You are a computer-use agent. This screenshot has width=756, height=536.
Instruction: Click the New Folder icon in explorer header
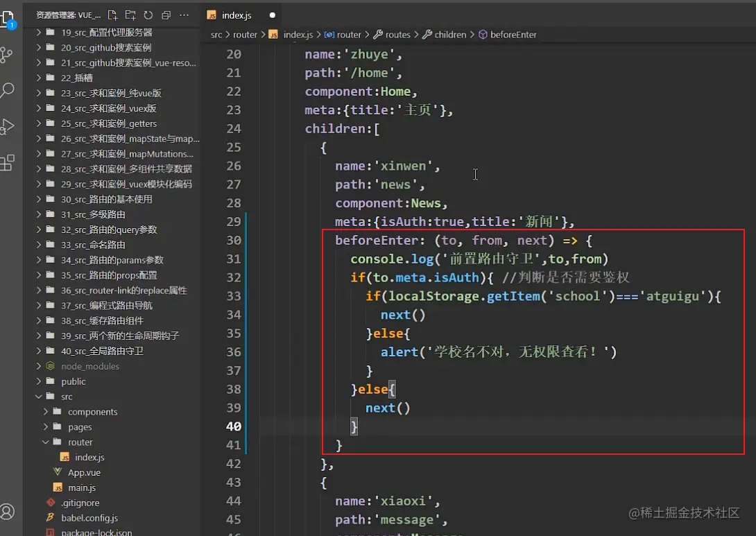click(130, 15)
